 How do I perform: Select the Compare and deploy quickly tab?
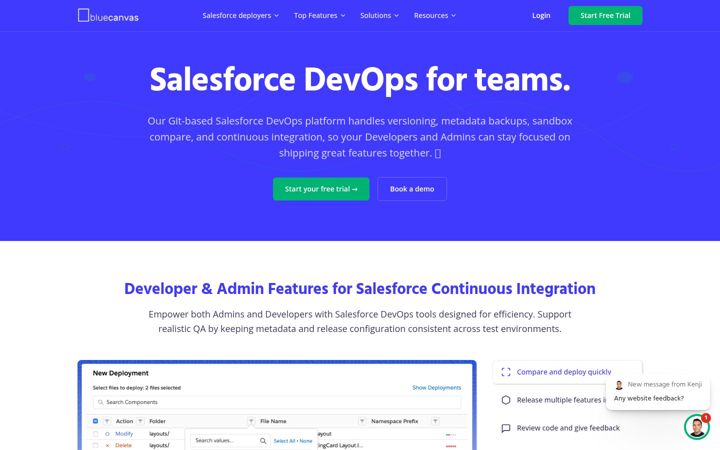pyautogui.click(x=567, y=372)
